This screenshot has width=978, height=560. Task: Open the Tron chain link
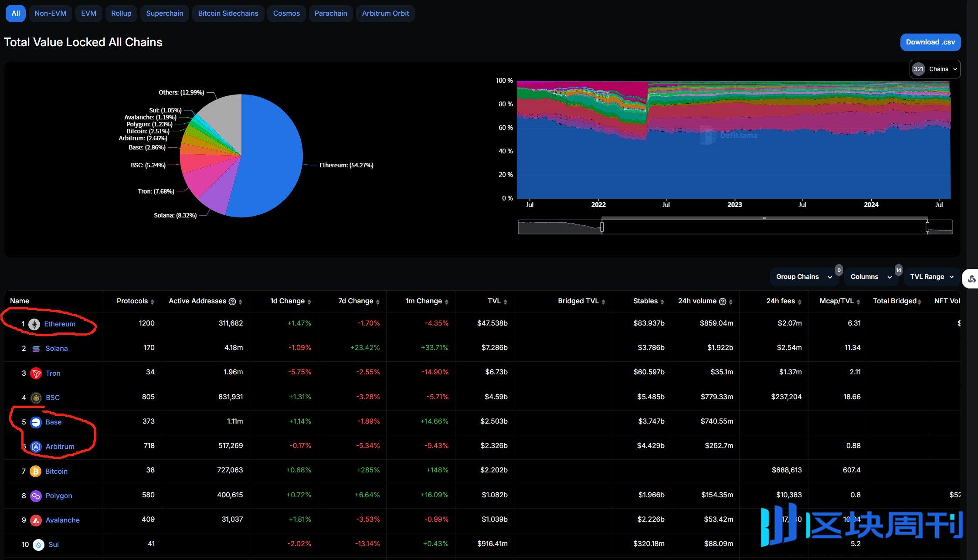53,373
